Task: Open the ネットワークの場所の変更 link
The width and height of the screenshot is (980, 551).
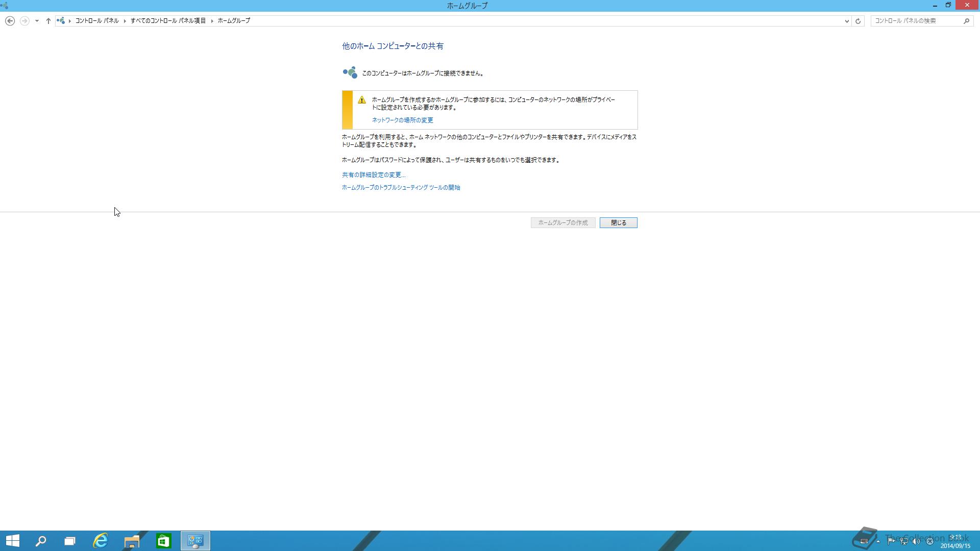Action: (402, 120)
